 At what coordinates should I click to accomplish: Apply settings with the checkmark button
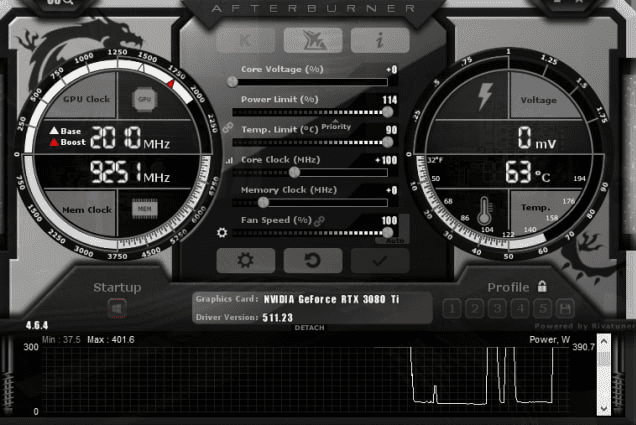pyautogui.click(x=380, y=260)
